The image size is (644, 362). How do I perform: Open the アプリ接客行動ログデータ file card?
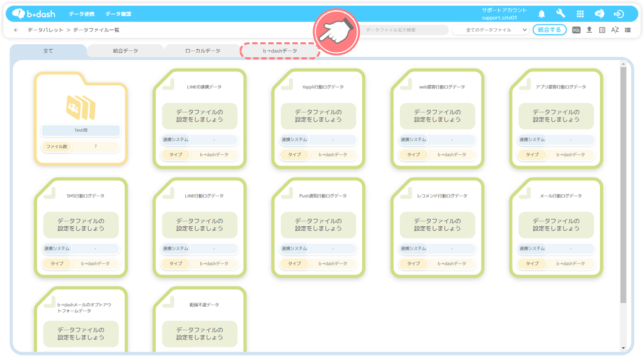point(556,118)
